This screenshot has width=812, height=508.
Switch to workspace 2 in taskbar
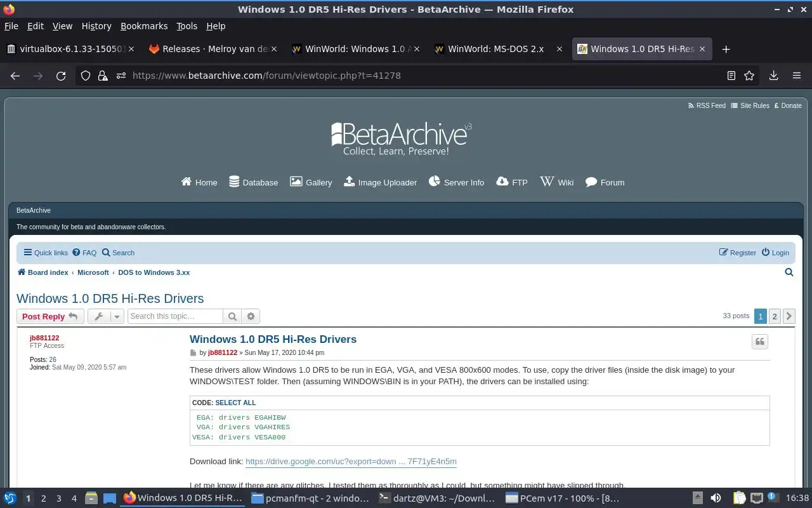tap(43, 498)
